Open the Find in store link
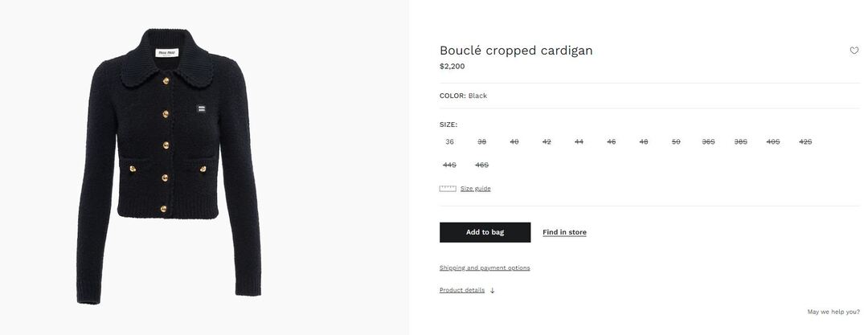Screen dimensions: 868x335 pos(564,233)
